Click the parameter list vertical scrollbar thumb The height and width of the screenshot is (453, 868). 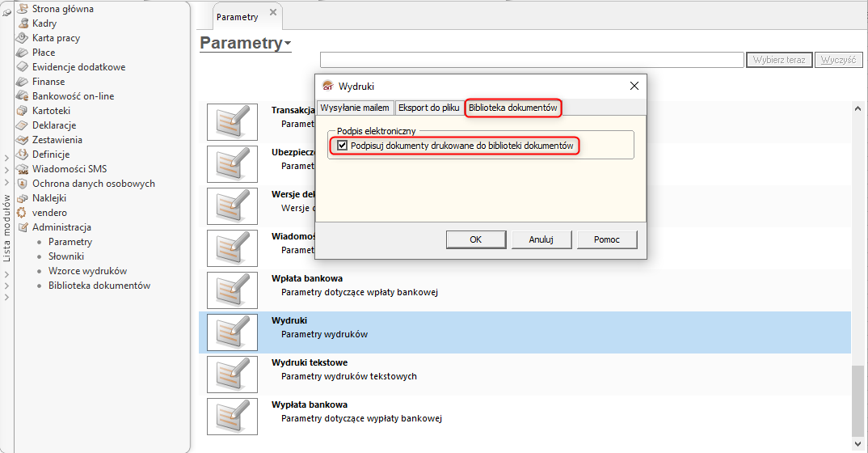click(x=857, y=400)
